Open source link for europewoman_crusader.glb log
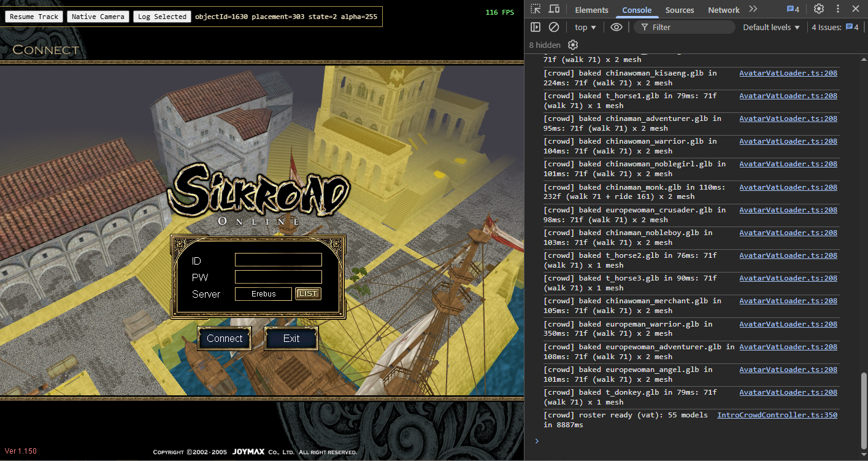 [x=788, y=210]
